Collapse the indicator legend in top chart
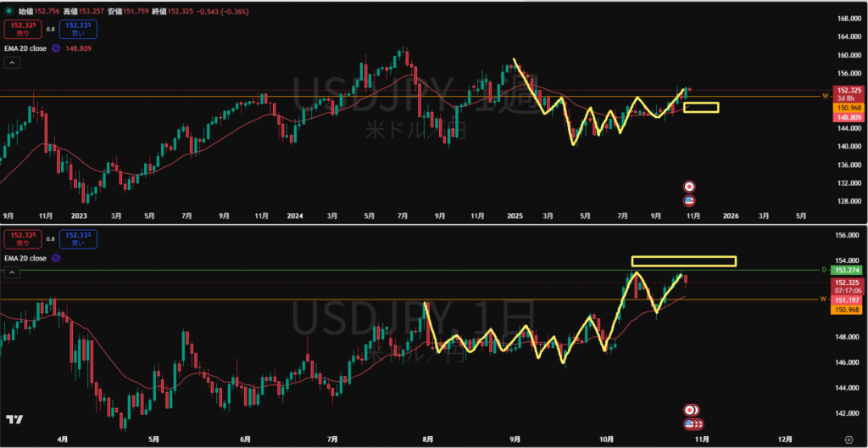The height and width of the screenshot is (448, 868). point(12,63)
